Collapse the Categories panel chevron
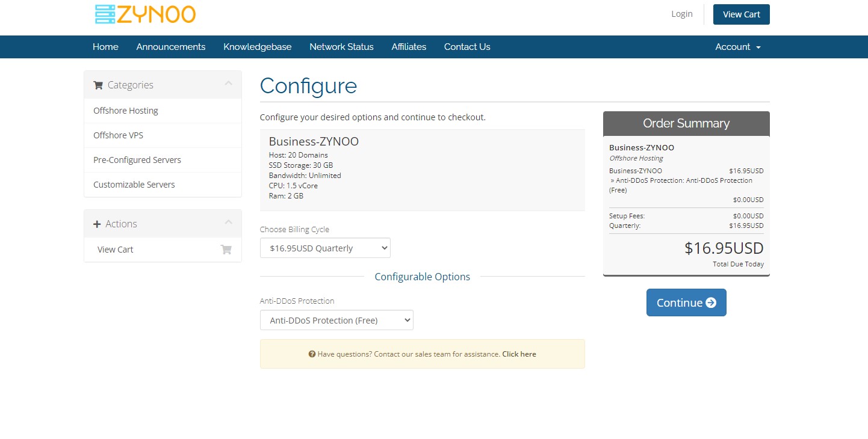 [228, 84]
